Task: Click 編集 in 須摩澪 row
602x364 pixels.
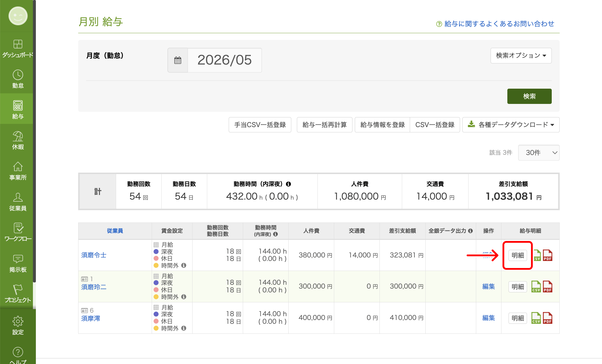Action: [489, 318]
